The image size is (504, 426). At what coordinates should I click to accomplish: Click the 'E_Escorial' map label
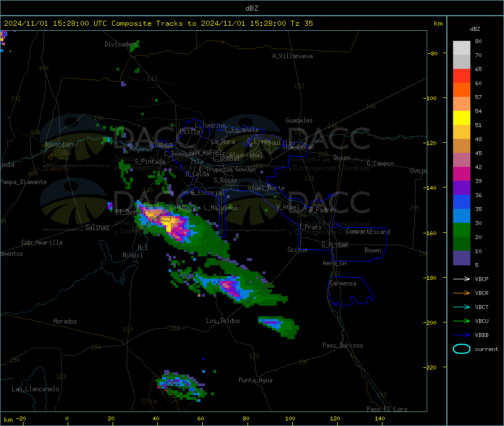pyautogui.click(x=208, y=193)
